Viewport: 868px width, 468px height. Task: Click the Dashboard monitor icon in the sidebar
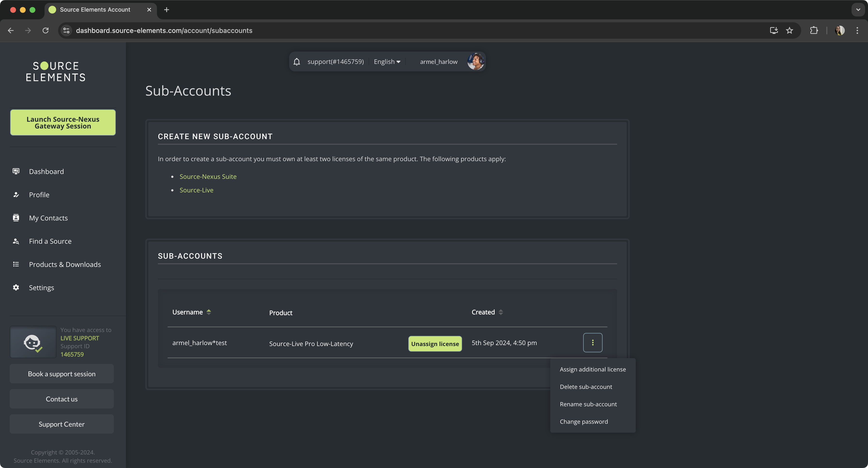(16, 171)
